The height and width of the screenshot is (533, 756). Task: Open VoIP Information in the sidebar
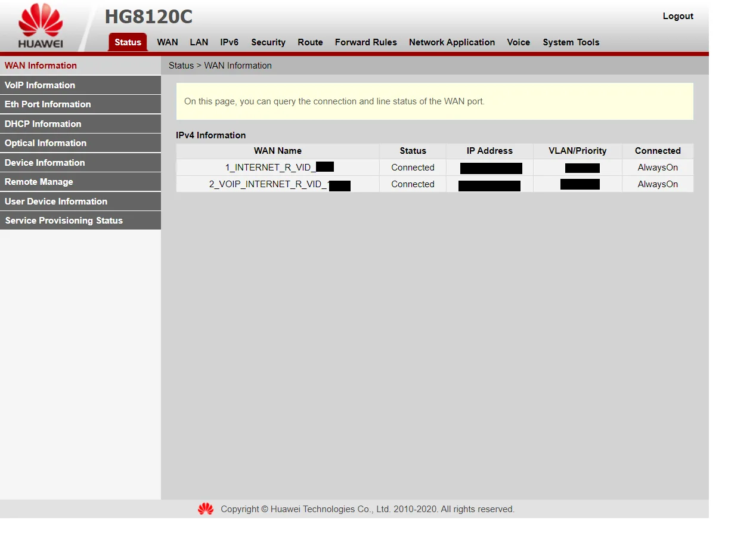pyautogui.click(x=39, y=85)
